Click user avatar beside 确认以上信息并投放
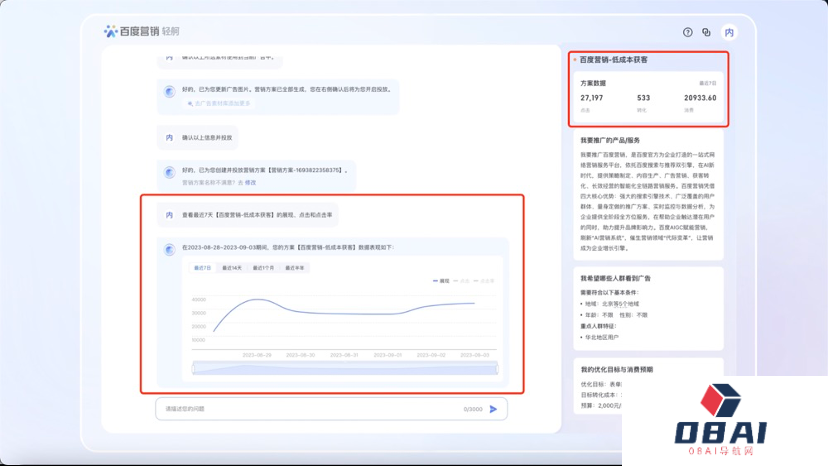828x466 pixels. [x=170, y=137]
